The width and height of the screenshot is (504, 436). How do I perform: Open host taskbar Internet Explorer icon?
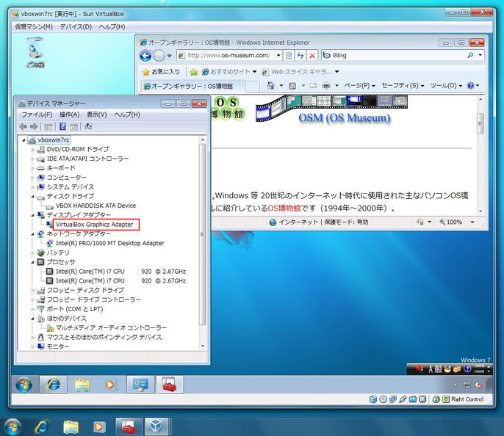tap(42, 427)
